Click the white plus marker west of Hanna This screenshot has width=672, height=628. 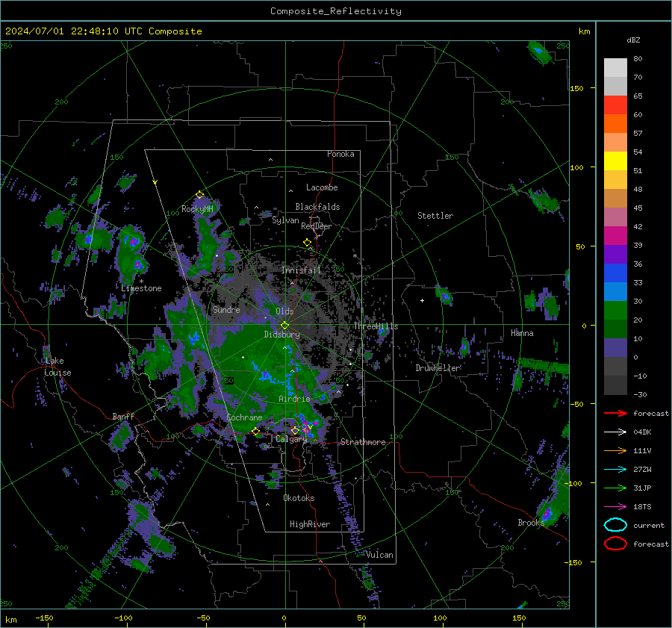(422, 300)
